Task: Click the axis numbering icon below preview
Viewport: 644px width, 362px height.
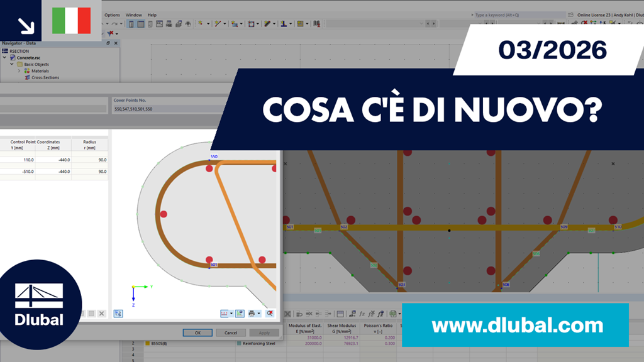Action: [x=118, y=314]
